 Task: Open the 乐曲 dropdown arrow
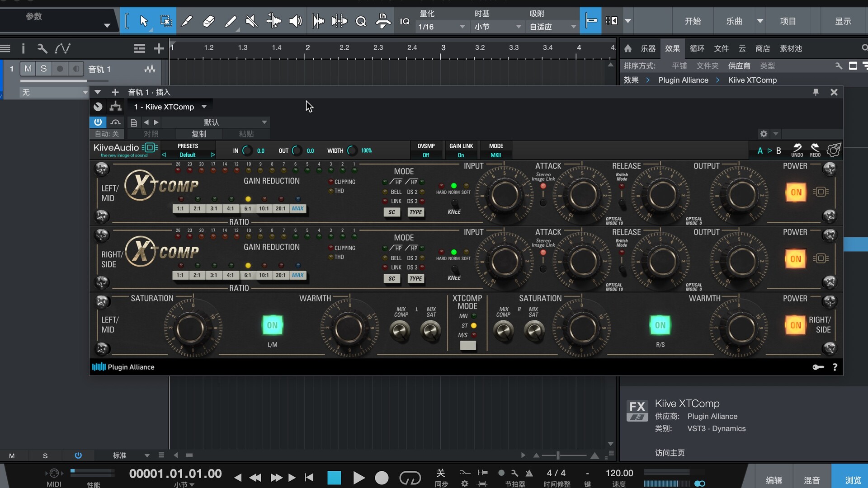760,21
